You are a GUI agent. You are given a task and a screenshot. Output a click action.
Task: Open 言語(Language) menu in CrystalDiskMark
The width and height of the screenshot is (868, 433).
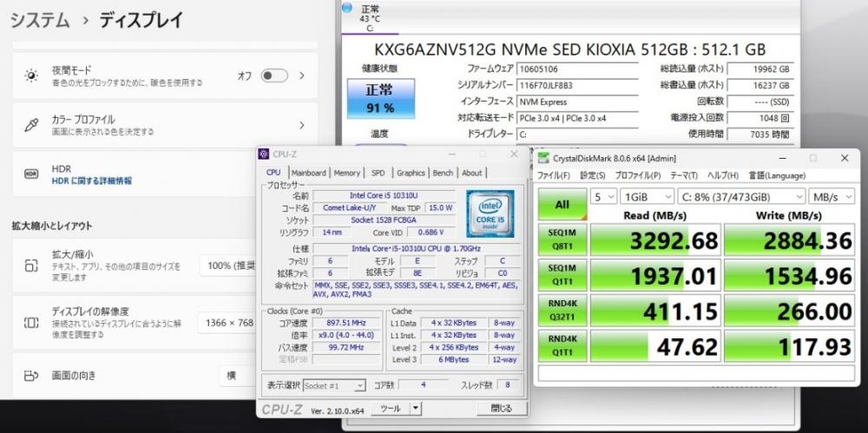pyautogui.click(x=777, y=175)
